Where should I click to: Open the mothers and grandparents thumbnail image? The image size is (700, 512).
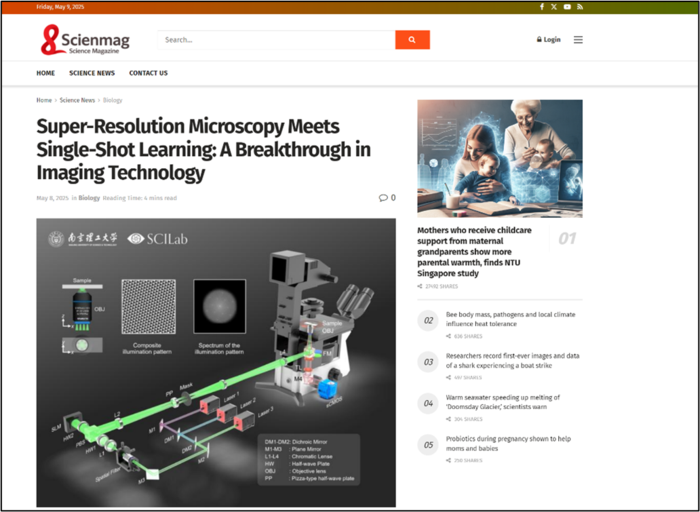(500, 158)
